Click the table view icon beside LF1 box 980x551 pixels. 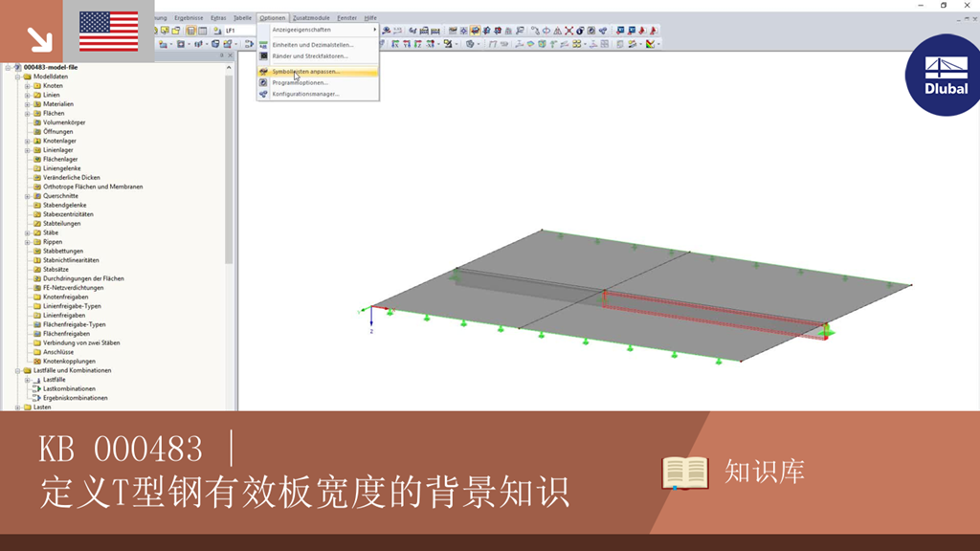pyautogui.click(x=203, y=30)
